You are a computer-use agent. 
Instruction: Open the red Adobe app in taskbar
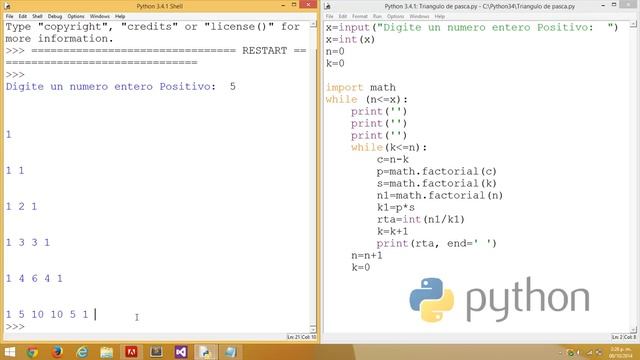click(131, 352)
